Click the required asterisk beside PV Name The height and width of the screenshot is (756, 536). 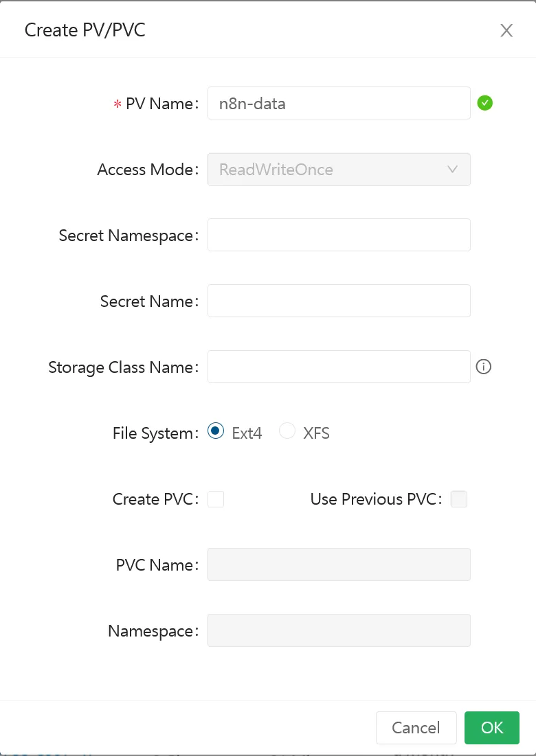tap(118, 104)
